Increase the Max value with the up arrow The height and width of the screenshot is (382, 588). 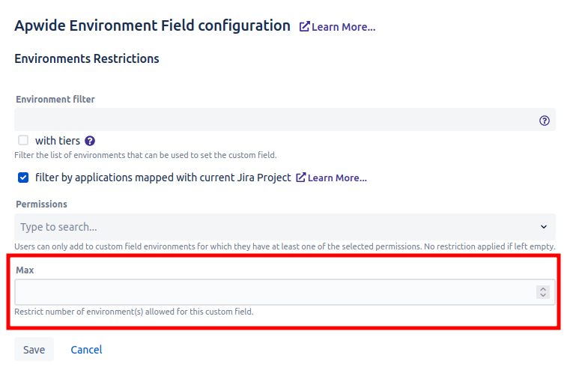[543, 288]
